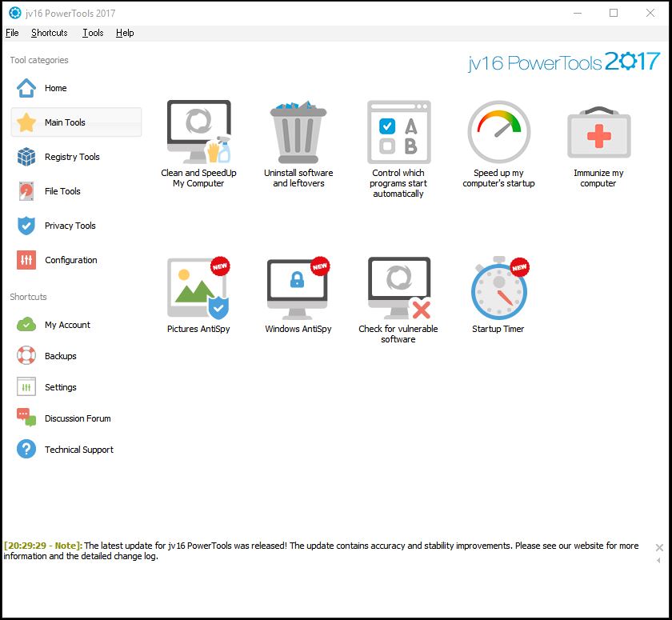This screenshot has width=672, height=620.
Task: Click the File Tools disk icon
Action: (26, 191)
